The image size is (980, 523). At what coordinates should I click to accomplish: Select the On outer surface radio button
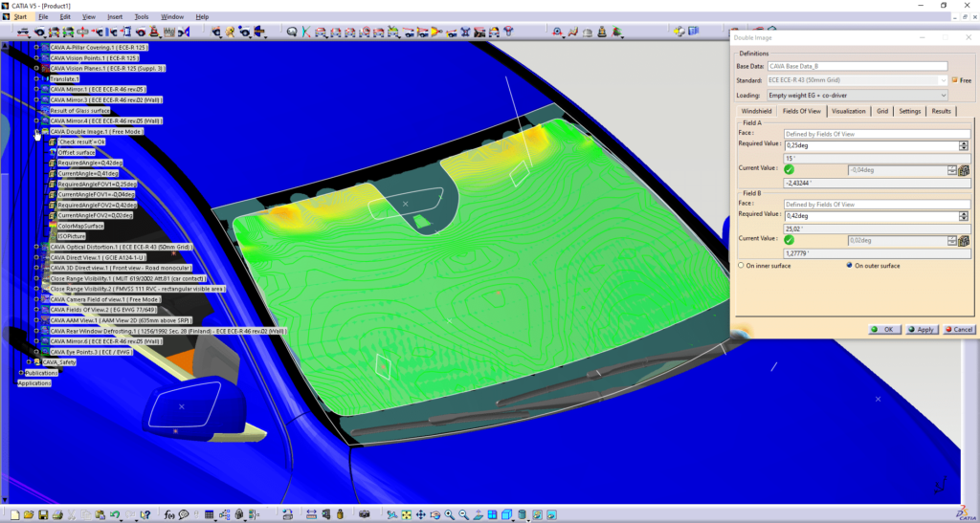click(x=850, y=265)
